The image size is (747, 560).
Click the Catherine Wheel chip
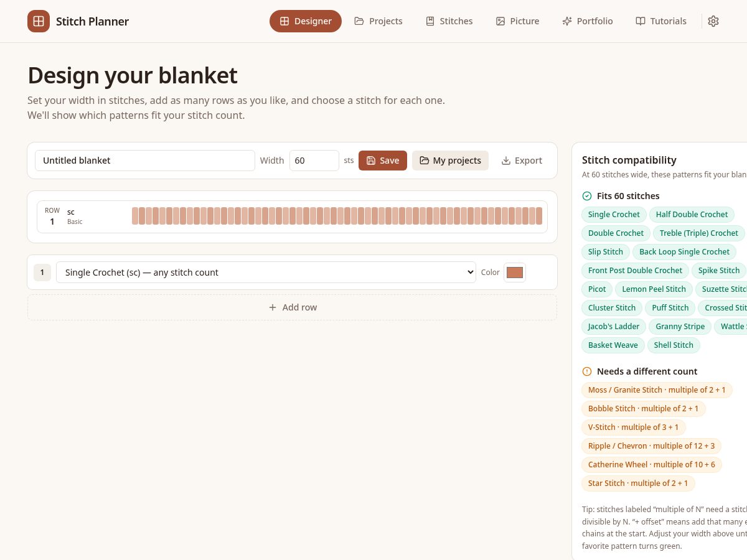coord(651,465)
